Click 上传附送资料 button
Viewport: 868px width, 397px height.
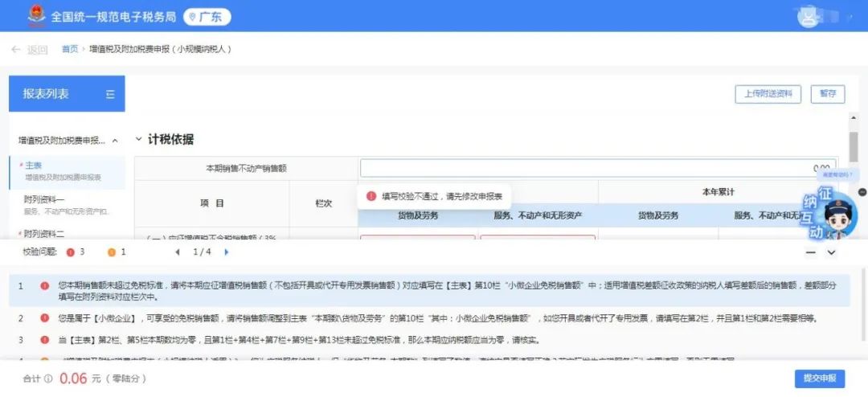(x=768, y=94)
